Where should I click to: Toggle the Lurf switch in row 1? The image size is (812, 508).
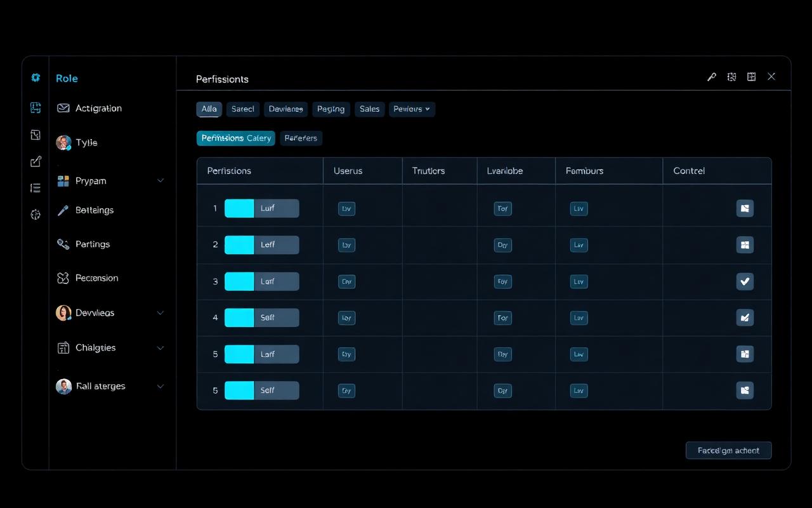click(x=261, y=208)
